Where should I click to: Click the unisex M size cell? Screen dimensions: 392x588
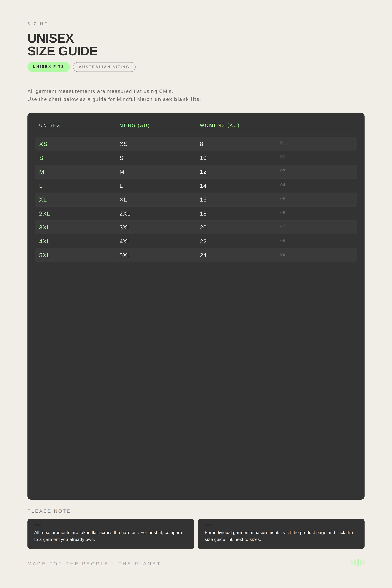click(x=42, y=172)
